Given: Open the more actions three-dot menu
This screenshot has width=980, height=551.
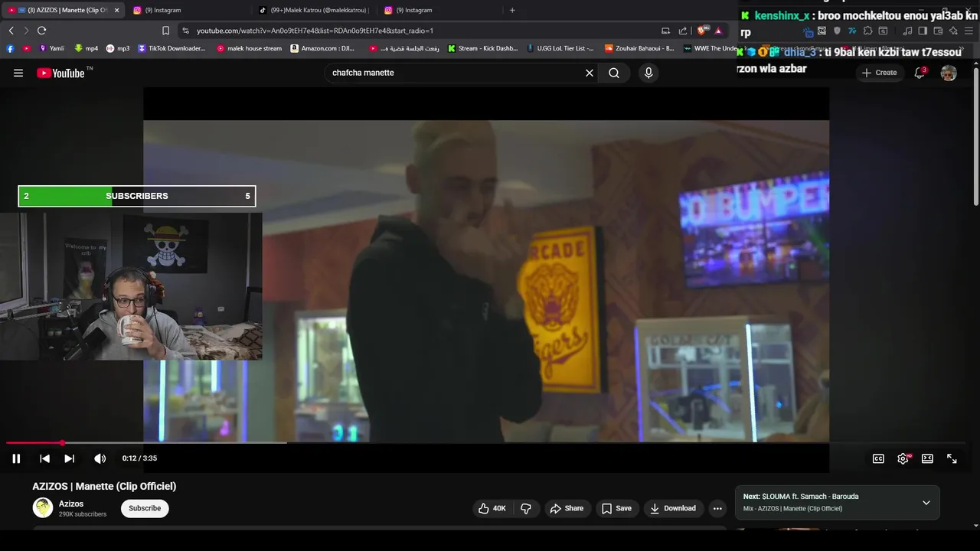Looking at the screenshot, I should 717,508.
